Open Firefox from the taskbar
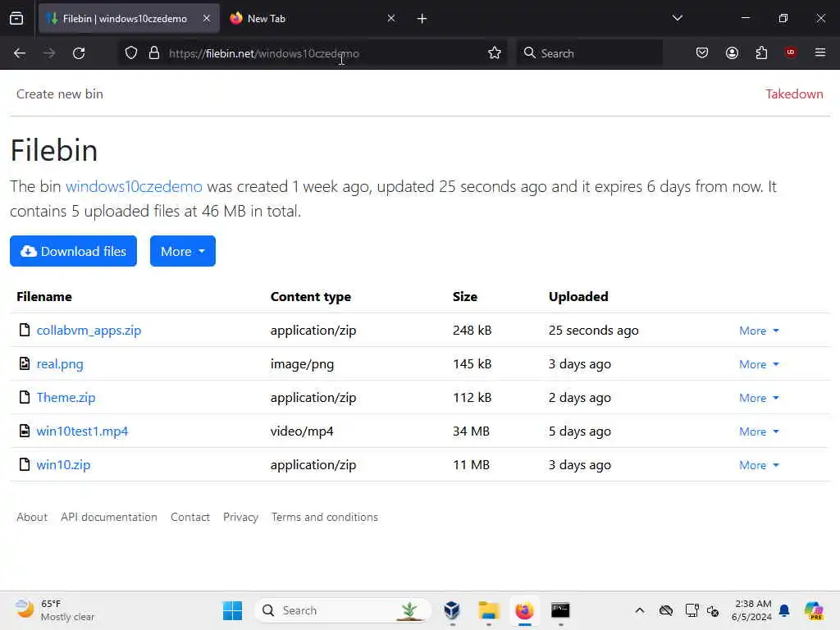This screenshot has height=630, width=840. [524, 610]
